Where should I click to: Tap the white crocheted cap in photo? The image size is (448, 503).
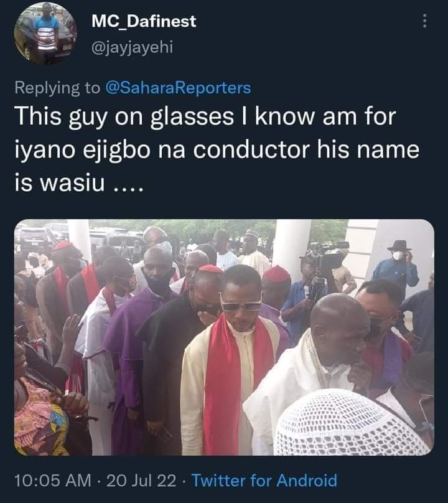[x=350, y=423]
